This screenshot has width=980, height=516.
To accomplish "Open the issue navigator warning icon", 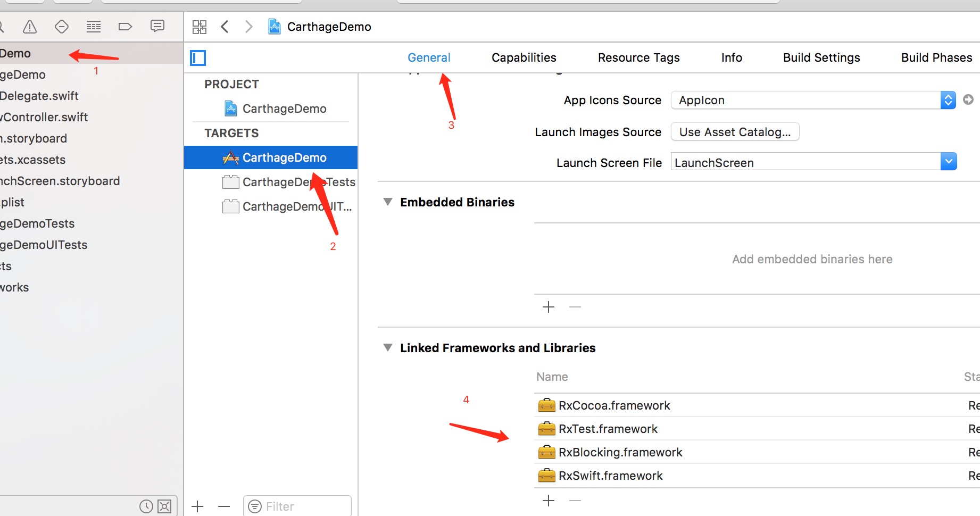I will (30, 27).
